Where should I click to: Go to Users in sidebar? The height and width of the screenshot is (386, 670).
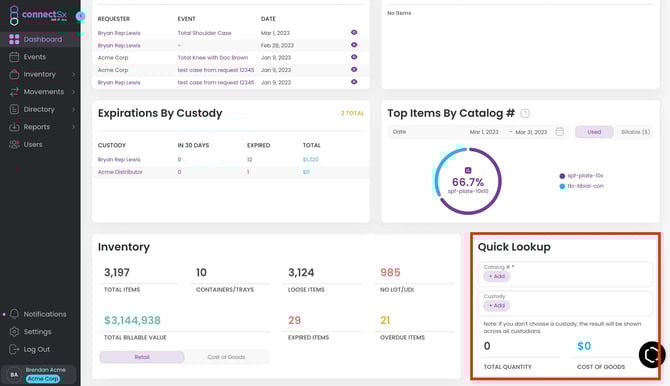coord(33,144)
